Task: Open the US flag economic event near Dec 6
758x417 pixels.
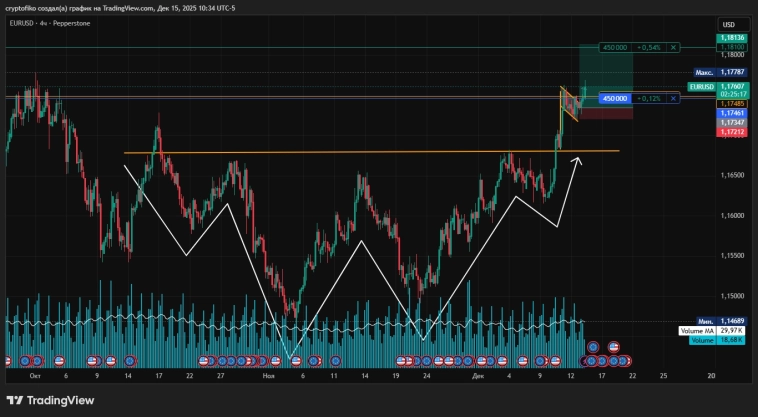Action: pos(523,361)
